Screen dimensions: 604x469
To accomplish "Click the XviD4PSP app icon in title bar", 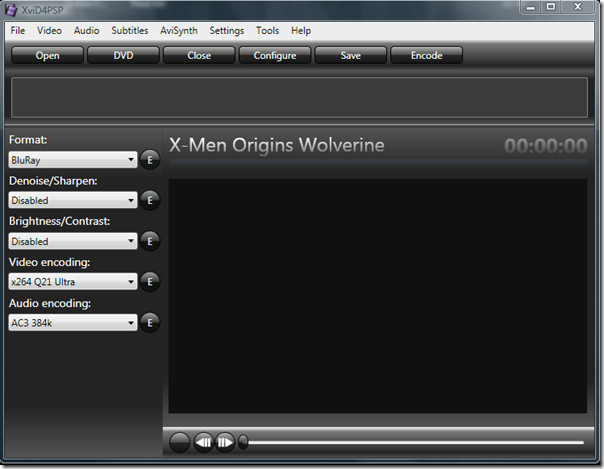I will 11,10.
